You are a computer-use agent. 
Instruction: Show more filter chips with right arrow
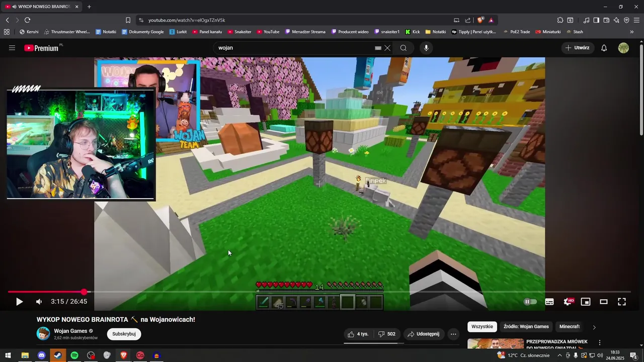[x=594, y=327]
